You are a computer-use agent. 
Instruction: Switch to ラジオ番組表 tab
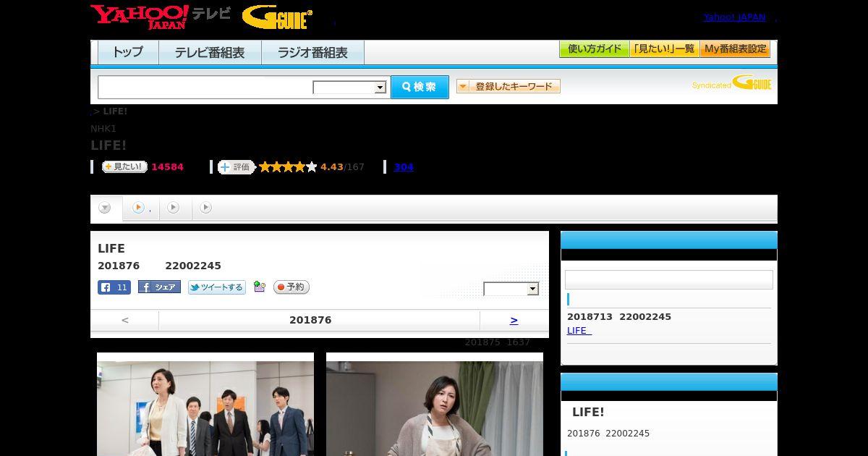312,52
